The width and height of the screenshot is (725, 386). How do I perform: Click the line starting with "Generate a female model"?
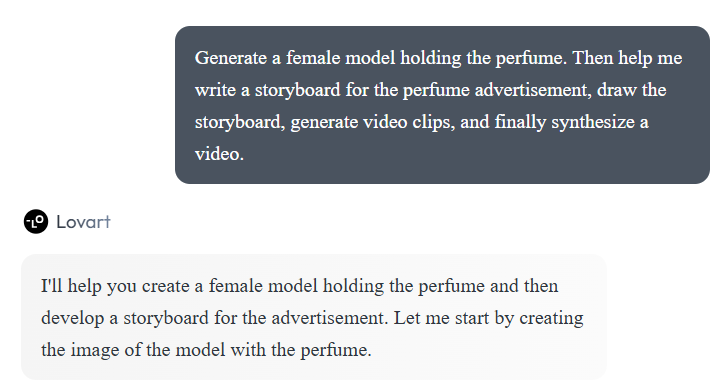coord(438,58)
